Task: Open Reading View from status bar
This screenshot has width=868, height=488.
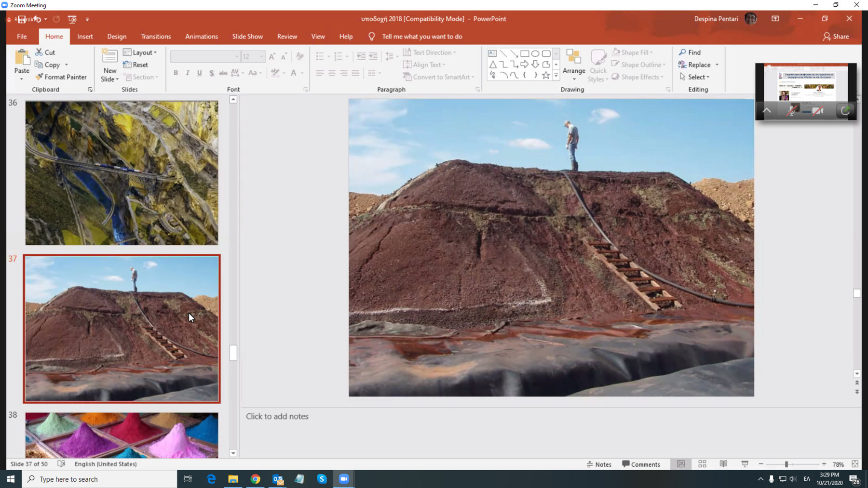Action: (723, 464)
